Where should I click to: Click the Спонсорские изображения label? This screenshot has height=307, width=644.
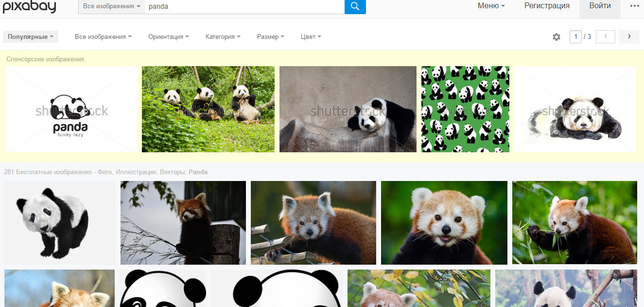(x=45, y=59)
